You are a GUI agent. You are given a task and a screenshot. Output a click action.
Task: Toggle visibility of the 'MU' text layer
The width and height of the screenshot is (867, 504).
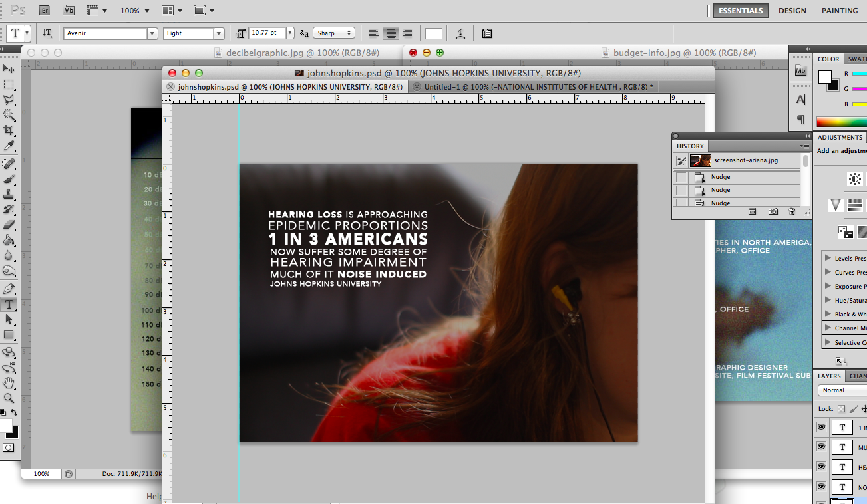pyautogui.click(x=821, y=447)
